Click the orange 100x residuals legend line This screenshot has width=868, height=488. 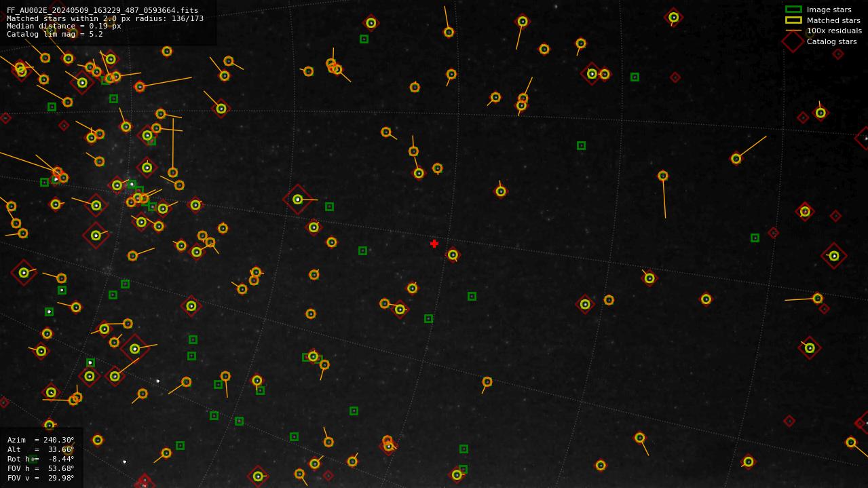coord(793,31)
